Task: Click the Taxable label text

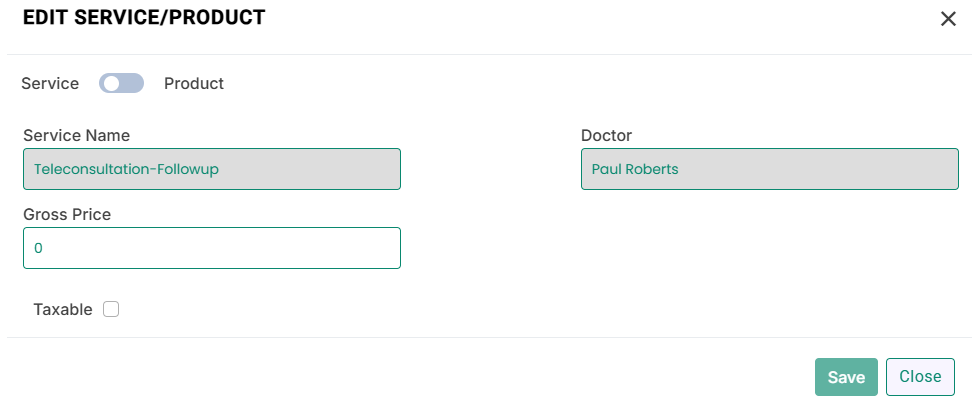Action: [x=63, y=310]
